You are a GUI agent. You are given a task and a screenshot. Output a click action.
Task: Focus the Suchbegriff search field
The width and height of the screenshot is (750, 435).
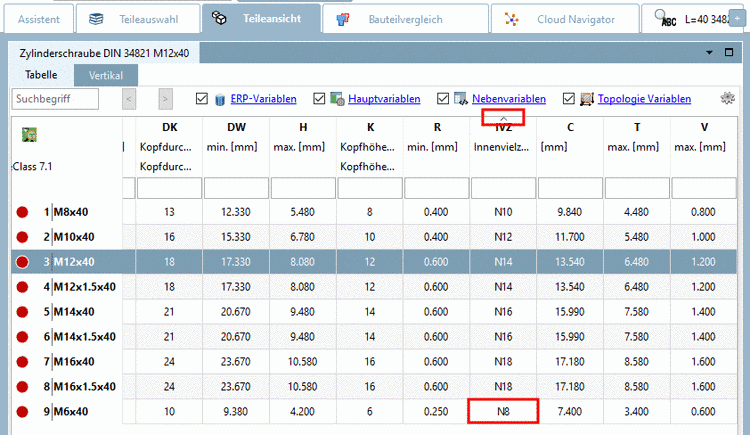(55, 99)
